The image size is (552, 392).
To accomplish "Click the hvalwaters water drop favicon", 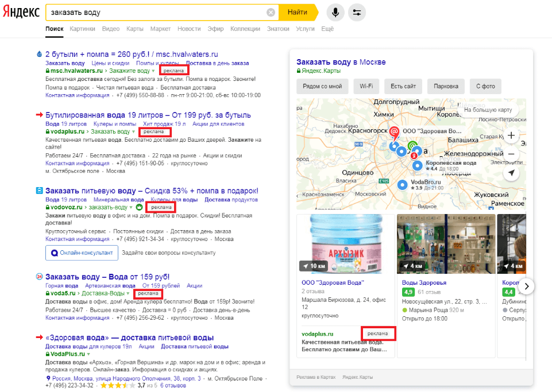I will [40, 54].
